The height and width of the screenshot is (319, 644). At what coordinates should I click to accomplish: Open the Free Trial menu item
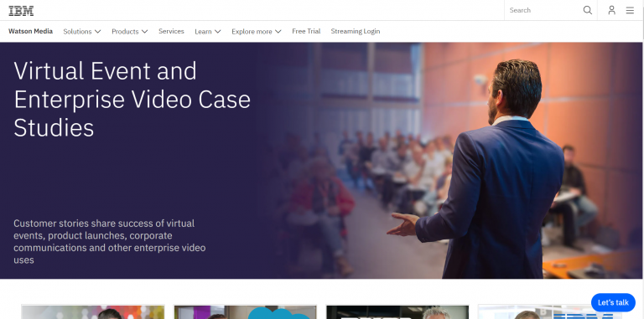point(306,31)
